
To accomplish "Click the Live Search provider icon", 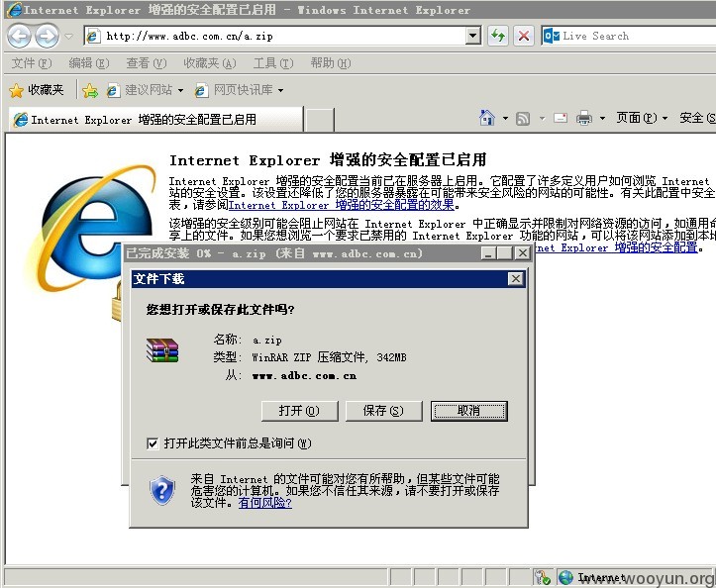I will [552, 36].
